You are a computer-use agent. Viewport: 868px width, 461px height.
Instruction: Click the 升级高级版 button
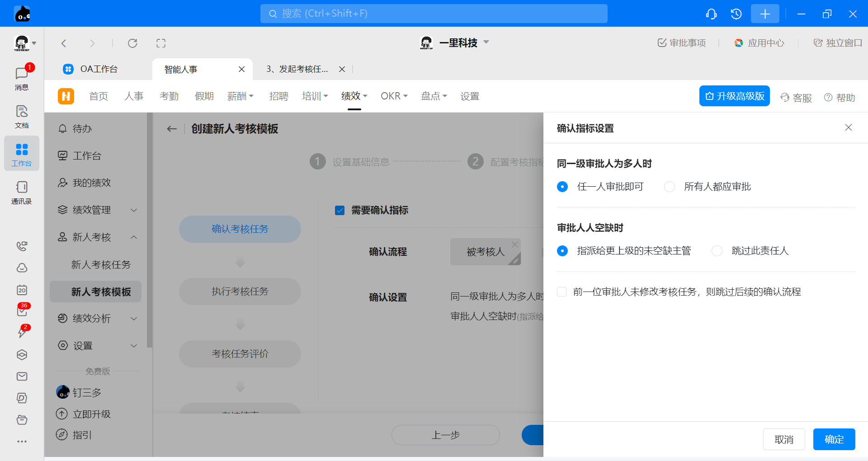point(734,96)
